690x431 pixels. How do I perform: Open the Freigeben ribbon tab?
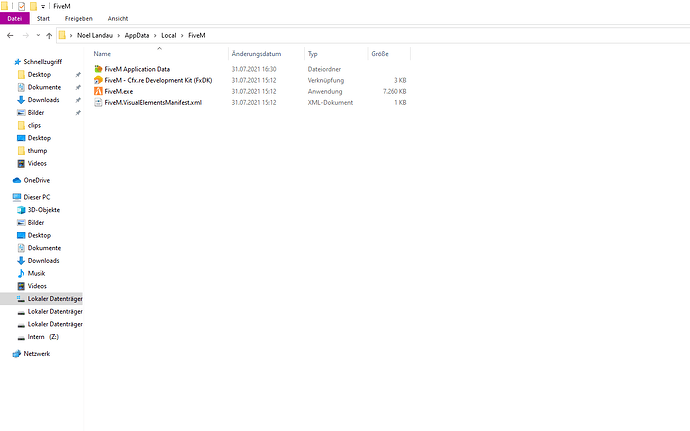click(79, 18)
